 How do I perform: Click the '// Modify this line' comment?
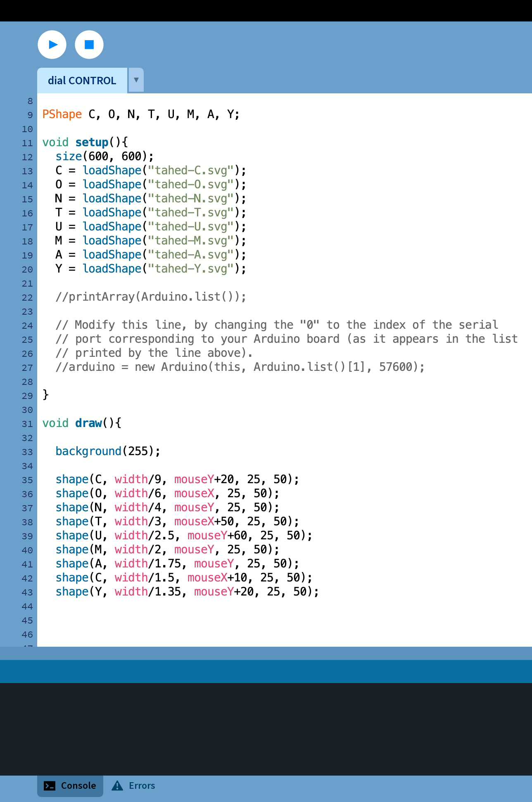[x=277, y=325]
